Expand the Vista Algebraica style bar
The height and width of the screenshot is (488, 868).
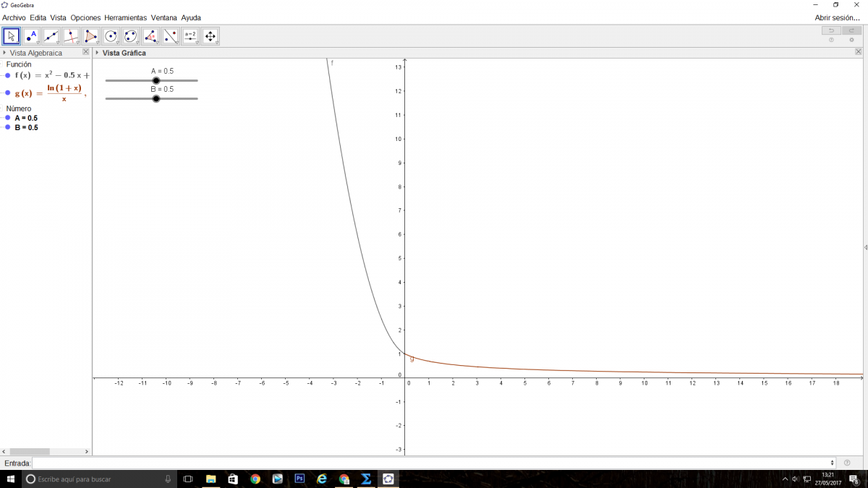pyautogui.click(x=4, y=53)
